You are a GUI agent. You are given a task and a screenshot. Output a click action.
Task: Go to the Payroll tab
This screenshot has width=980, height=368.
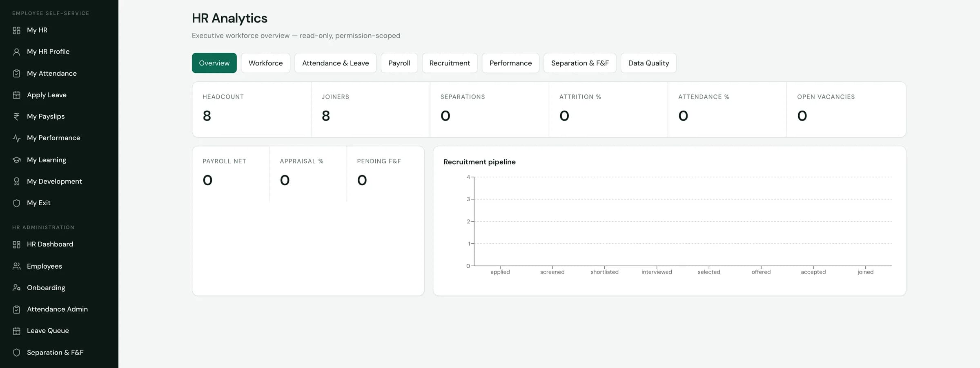click(x=399, y=63)
